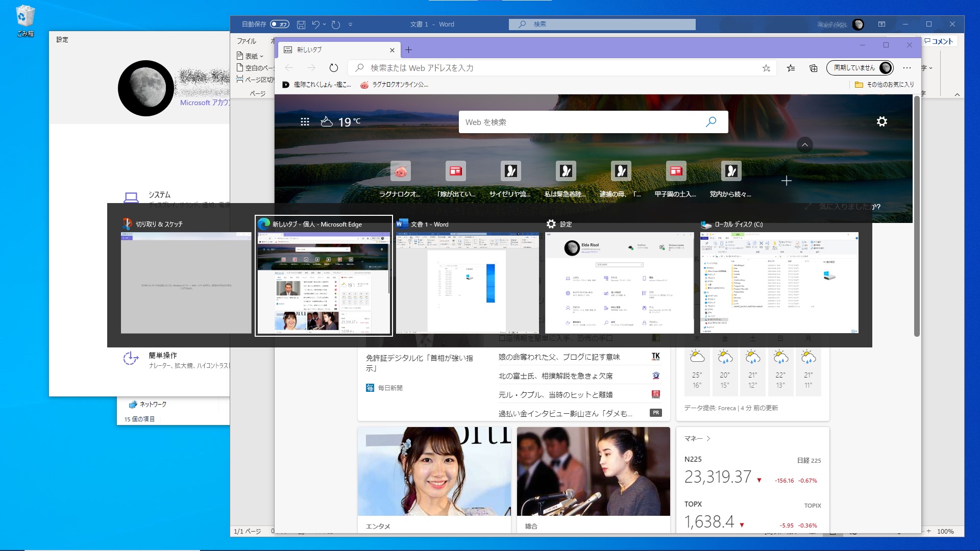
Task: Click the search magnifier in Web search box
Action: click(711, 122)
